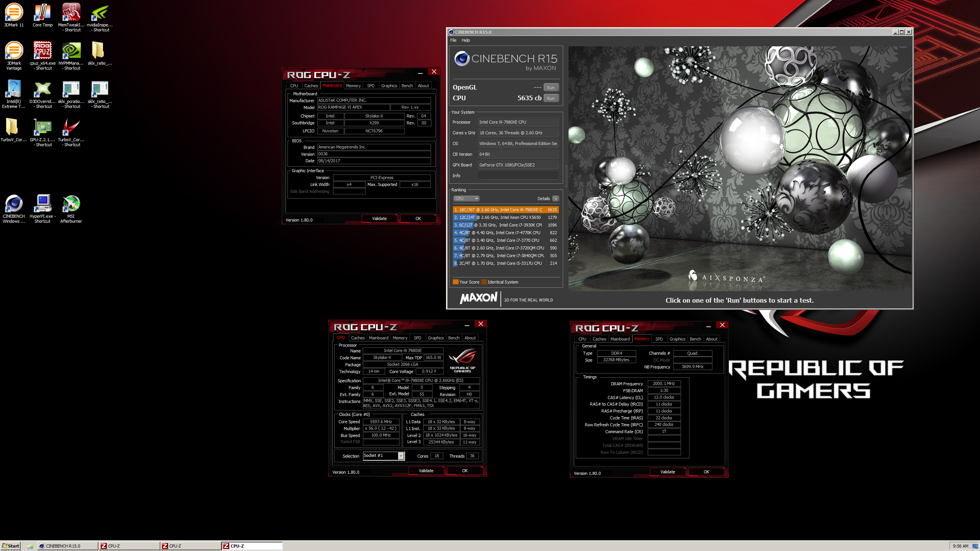
Task: Open the NVPMManager shortcut icon
Action: pyautogui.click(x=71, y=56)
